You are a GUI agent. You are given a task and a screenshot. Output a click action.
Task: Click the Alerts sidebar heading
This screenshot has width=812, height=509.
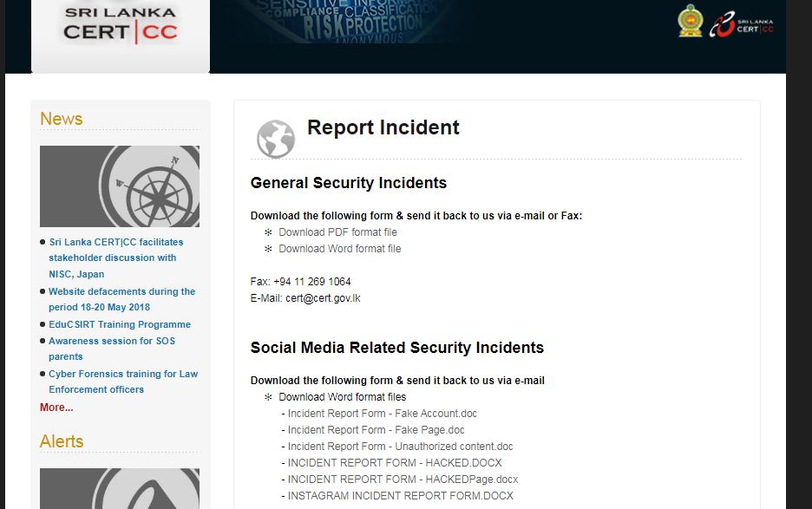(x=62, y=441)
